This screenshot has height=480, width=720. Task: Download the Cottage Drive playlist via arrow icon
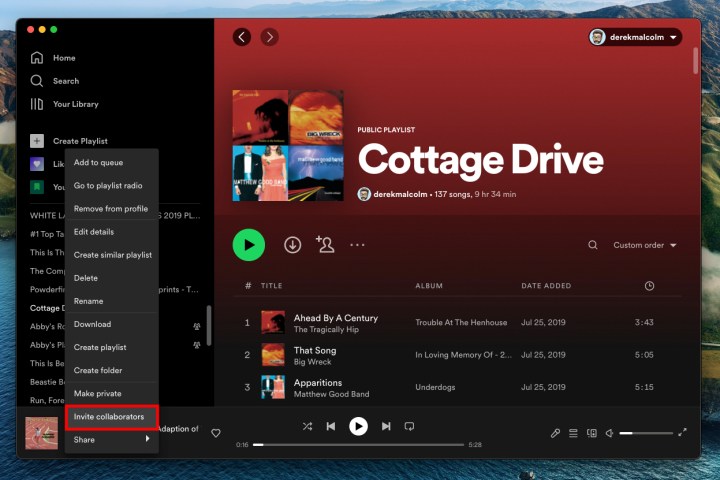pyautogui.click(x=292, y=244)
